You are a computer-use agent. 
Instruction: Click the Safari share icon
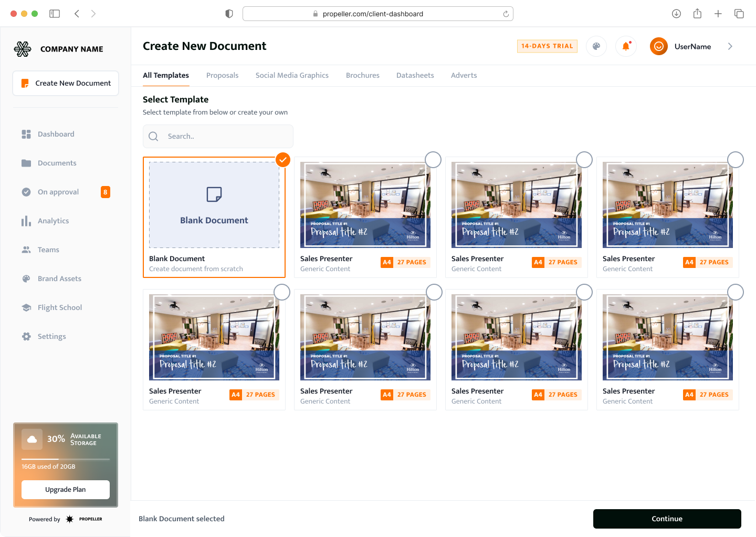tap(697, 14)
